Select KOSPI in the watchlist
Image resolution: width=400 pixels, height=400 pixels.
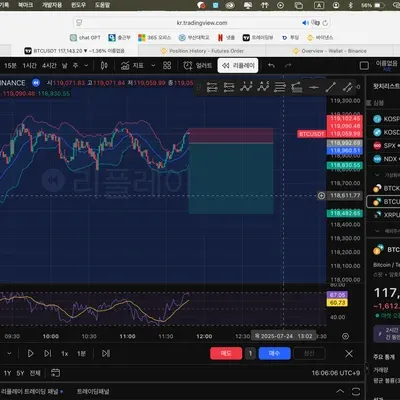[386, 119]
